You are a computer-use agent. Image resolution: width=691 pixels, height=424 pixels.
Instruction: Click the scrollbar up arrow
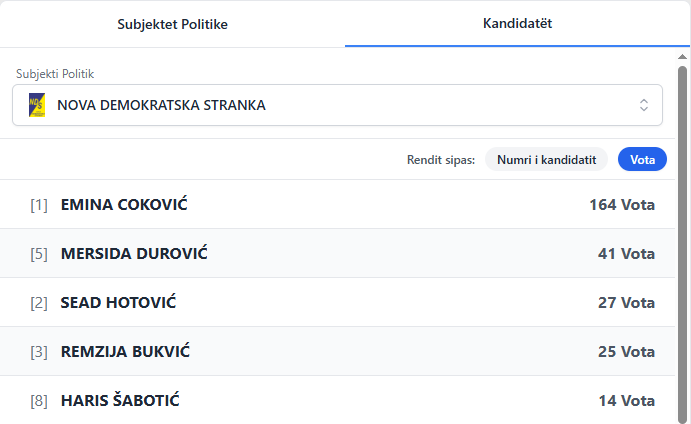click(x=683, y=56)
